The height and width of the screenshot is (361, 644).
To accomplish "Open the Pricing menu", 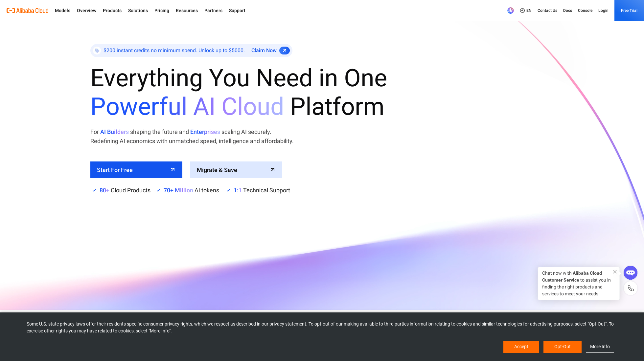I will 162,11.
